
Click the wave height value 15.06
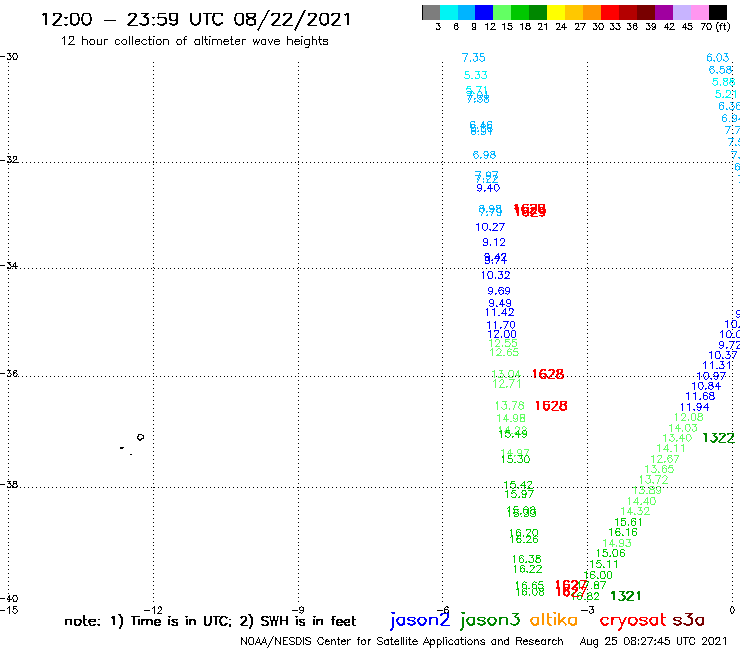click(610, 553)
